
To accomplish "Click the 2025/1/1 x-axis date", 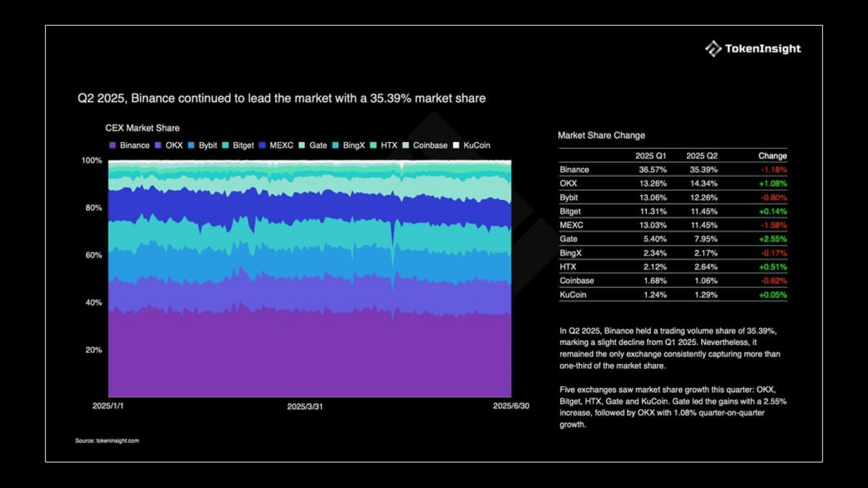I will pyautogui.click(x=108, y=406).
